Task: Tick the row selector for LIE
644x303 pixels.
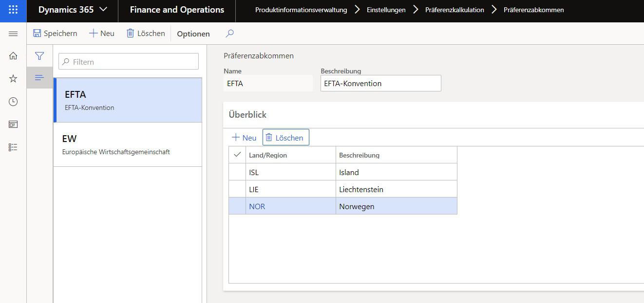Action: tap(237, 189)
